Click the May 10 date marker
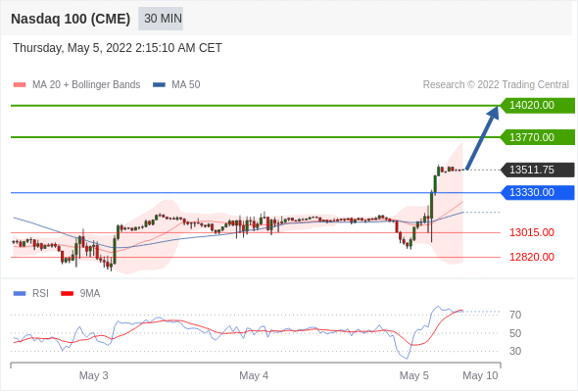This screenshot has width=578, height=392. click(x=480, y=375)
